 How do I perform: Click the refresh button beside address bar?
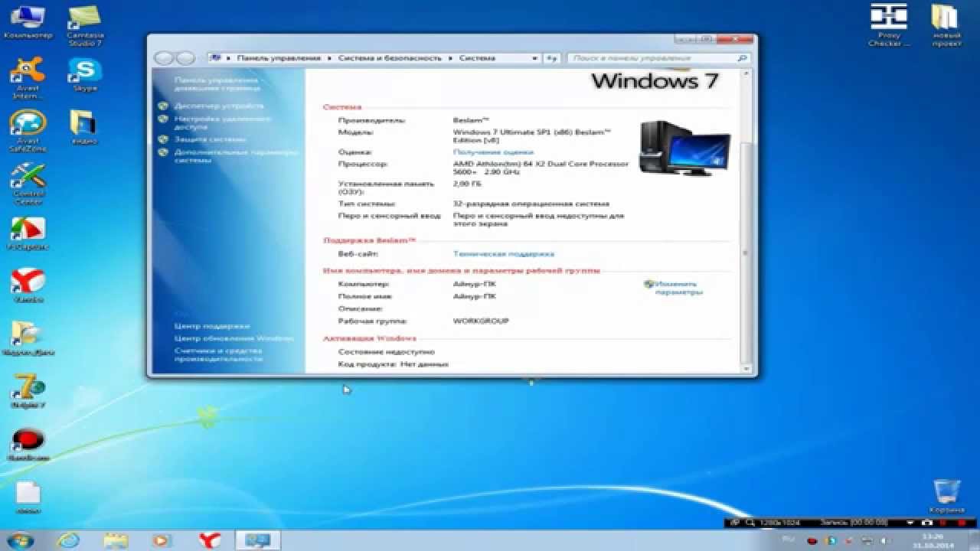click(553, 58)
